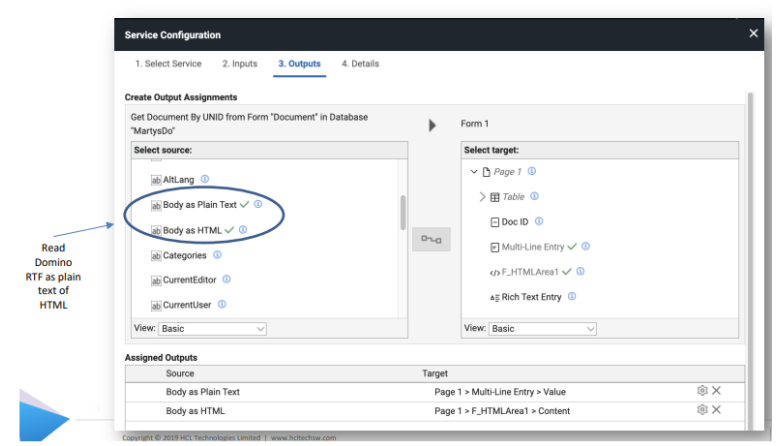
Task: Open the source View dropdown set to Basic
Action: [x=212, y=328]
